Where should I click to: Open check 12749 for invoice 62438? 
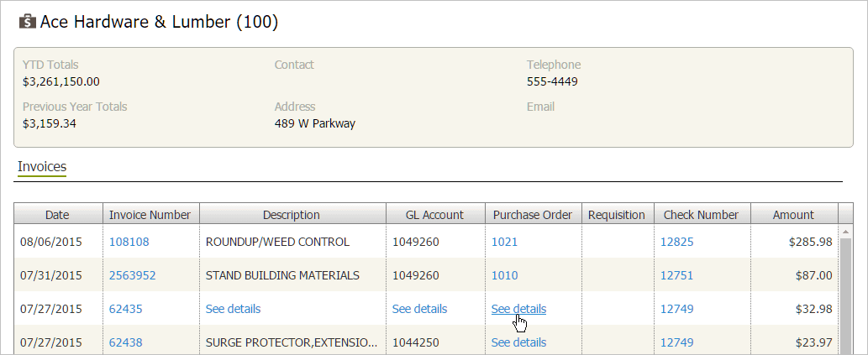(x=676, y=342)
